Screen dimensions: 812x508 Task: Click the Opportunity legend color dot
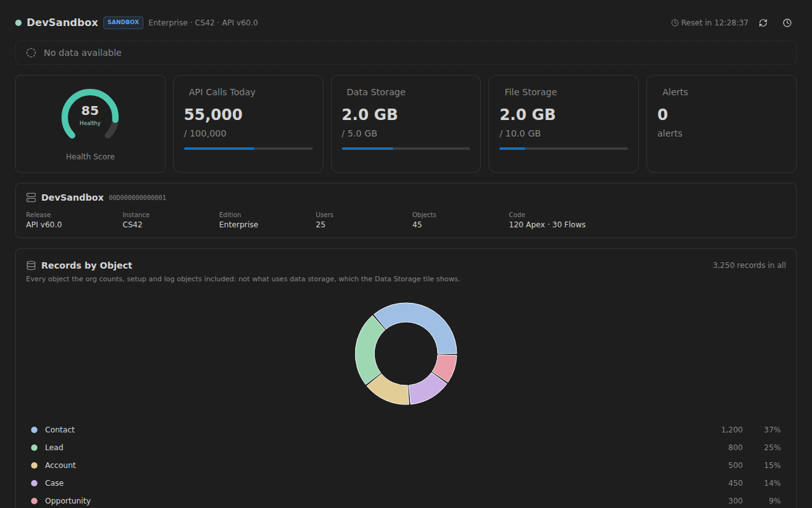point(34,501)
